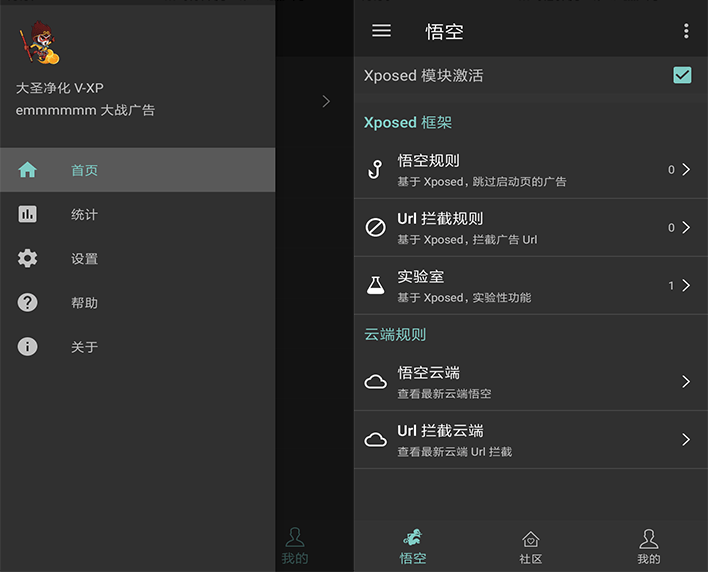Tap the 我的 person icon in the left screen's bottom bar
The image size is (708, 572).
tap(295, 537)
